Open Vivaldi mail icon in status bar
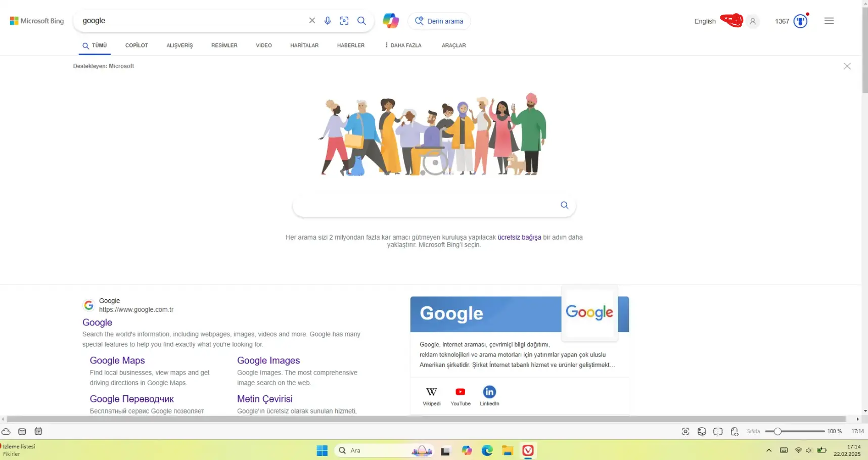 22,431
